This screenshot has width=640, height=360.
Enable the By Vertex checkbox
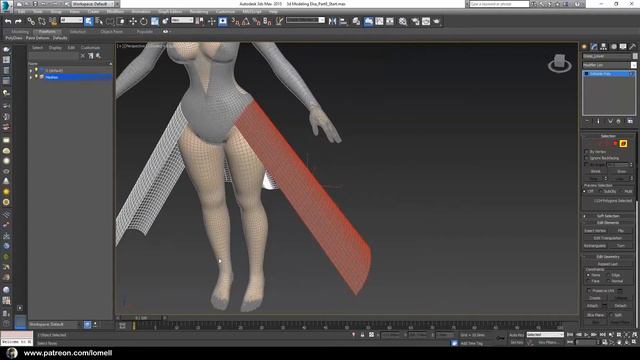point(587,152)
